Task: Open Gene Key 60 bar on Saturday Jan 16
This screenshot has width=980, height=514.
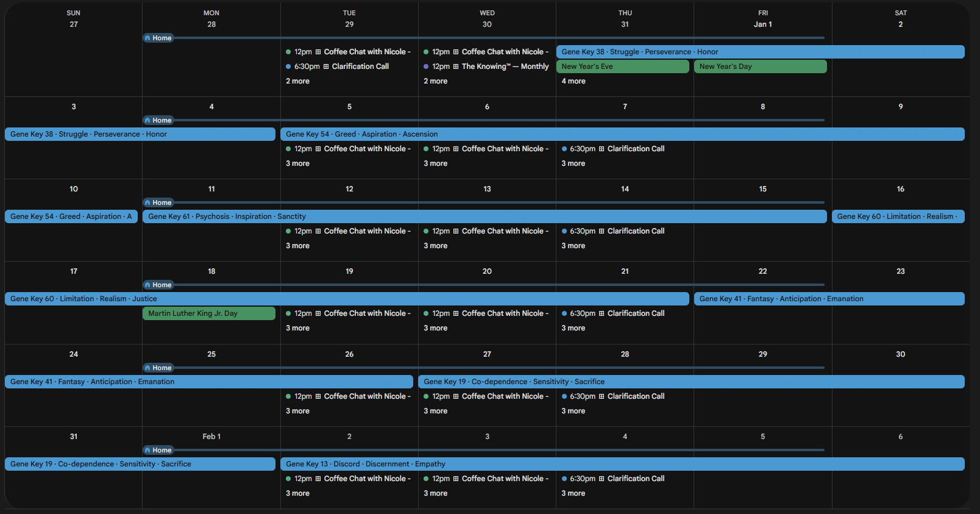Action: [898, 216]
